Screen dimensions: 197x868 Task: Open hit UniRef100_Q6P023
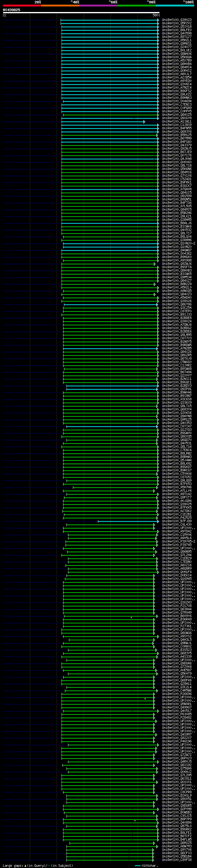pos(177,758)
